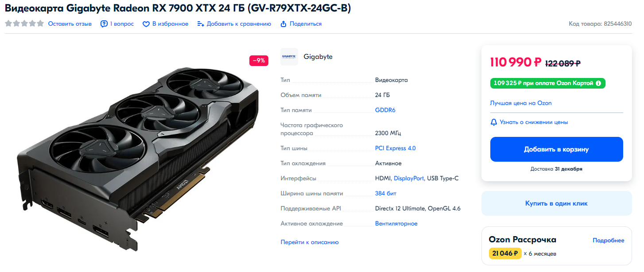The width and height of the screenshot is (644, 272).
Task: Follow the 'Перейти к описанию' link
Action: tap(310, 242)
